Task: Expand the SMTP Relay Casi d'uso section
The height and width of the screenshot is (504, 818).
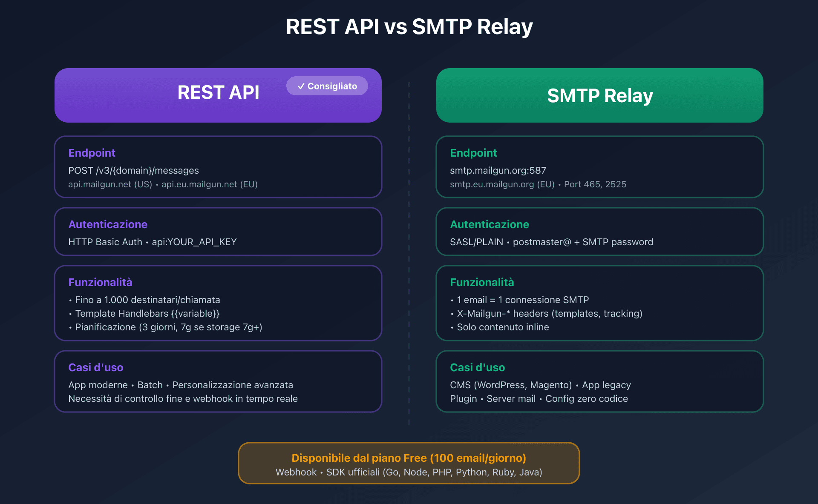Action: 600,381
